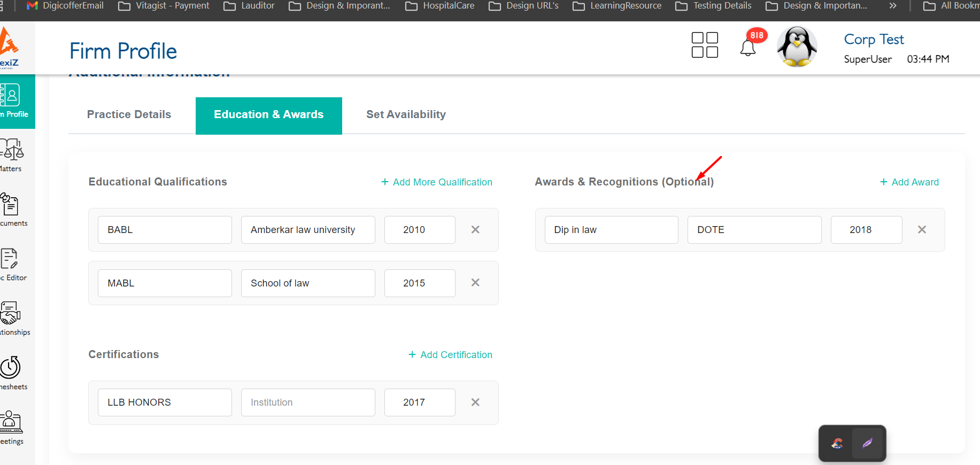Open Doc Editor sidebar icon
980x465 pixels.
coord(11,264)
